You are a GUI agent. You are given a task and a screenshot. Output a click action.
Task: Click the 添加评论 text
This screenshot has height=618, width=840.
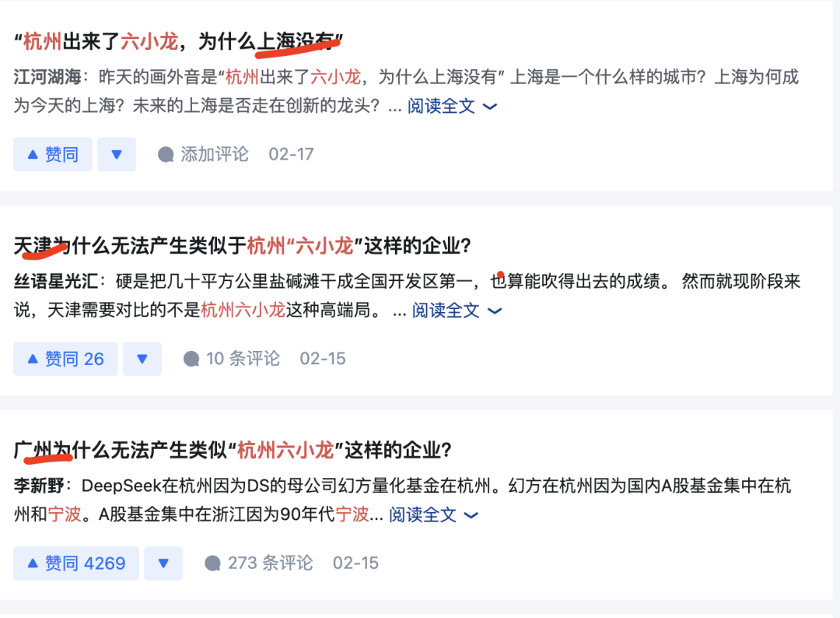coord(215,154)
